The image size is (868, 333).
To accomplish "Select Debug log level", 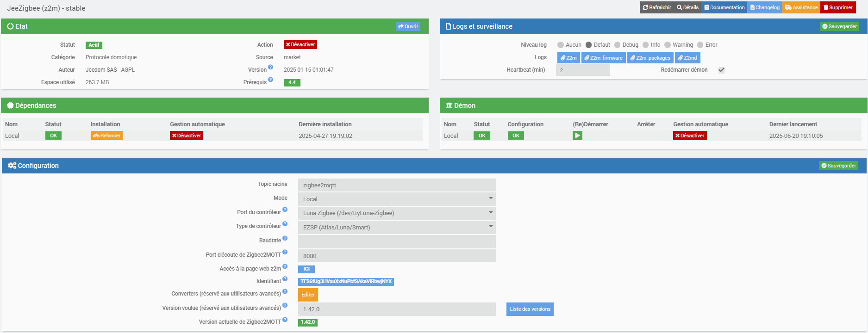I will tap(618, 45).
